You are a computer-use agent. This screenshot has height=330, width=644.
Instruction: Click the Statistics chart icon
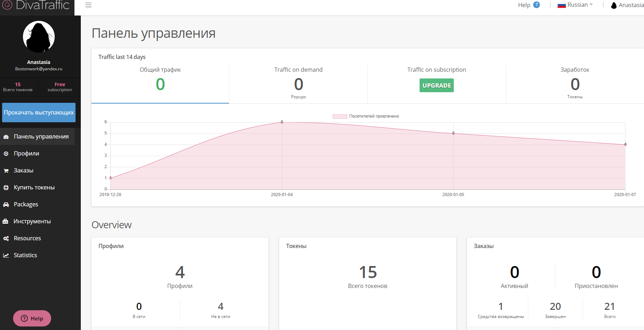6,255
